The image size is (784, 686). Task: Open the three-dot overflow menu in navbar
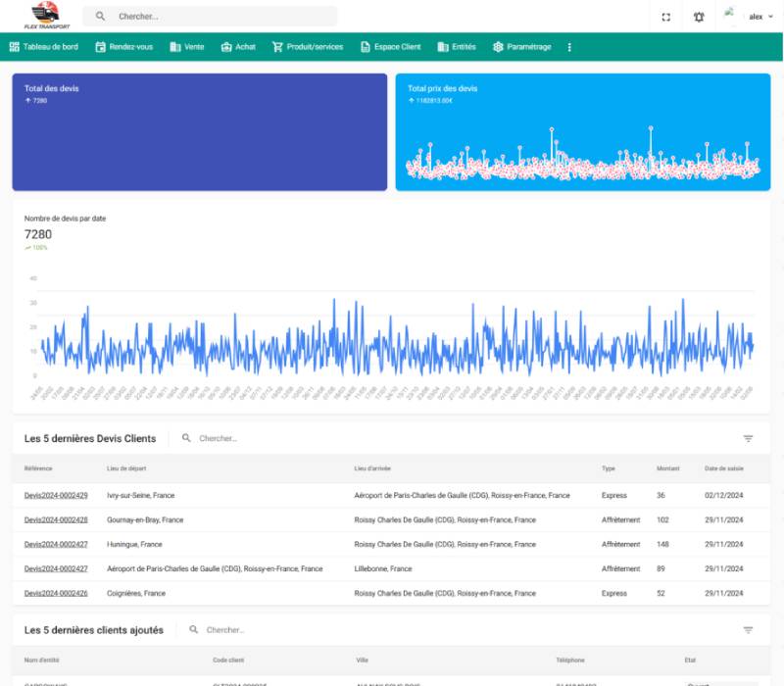pos(569,47)
